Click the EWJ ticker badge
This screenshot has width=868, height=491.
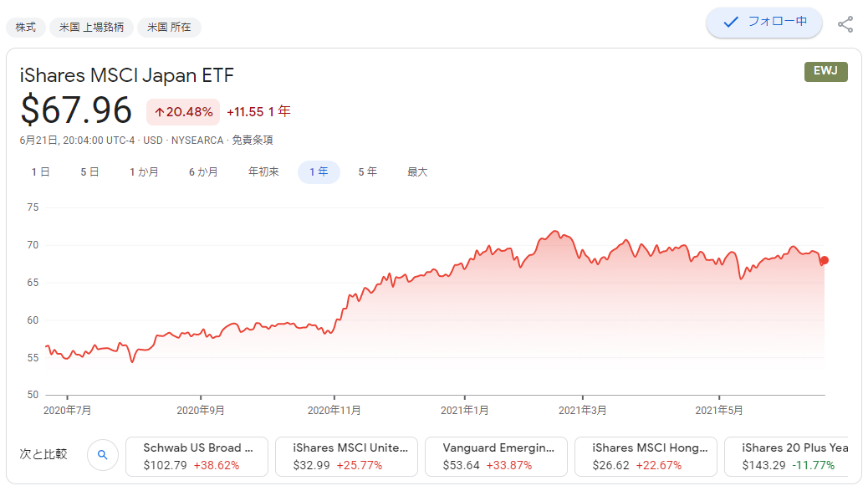click(x=825, y=71)
